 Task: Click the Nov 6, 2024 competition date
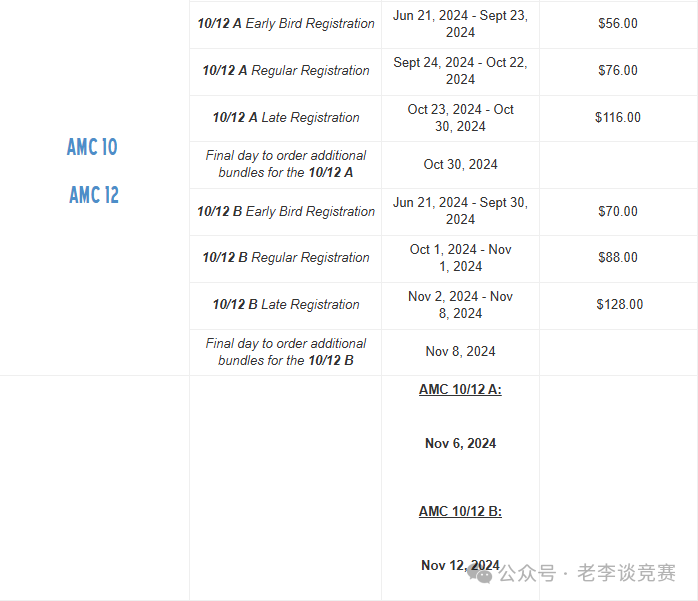point(460,443)
